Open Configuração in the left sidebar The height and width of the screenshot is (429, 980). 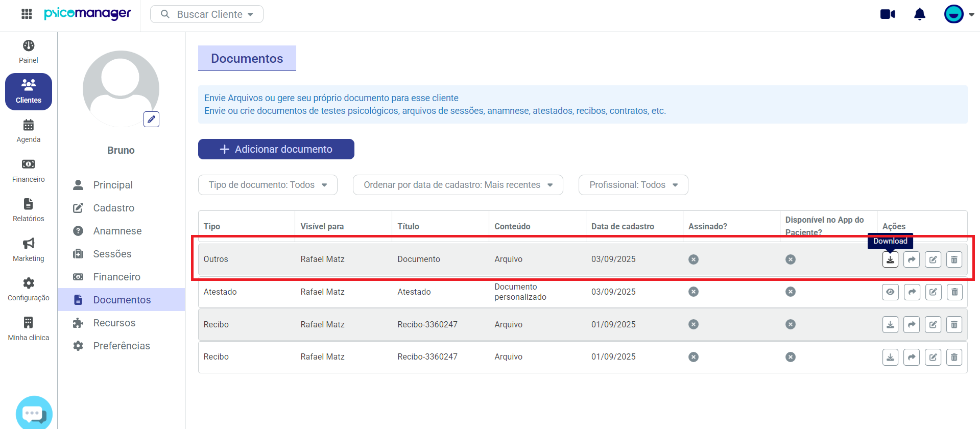29,290
